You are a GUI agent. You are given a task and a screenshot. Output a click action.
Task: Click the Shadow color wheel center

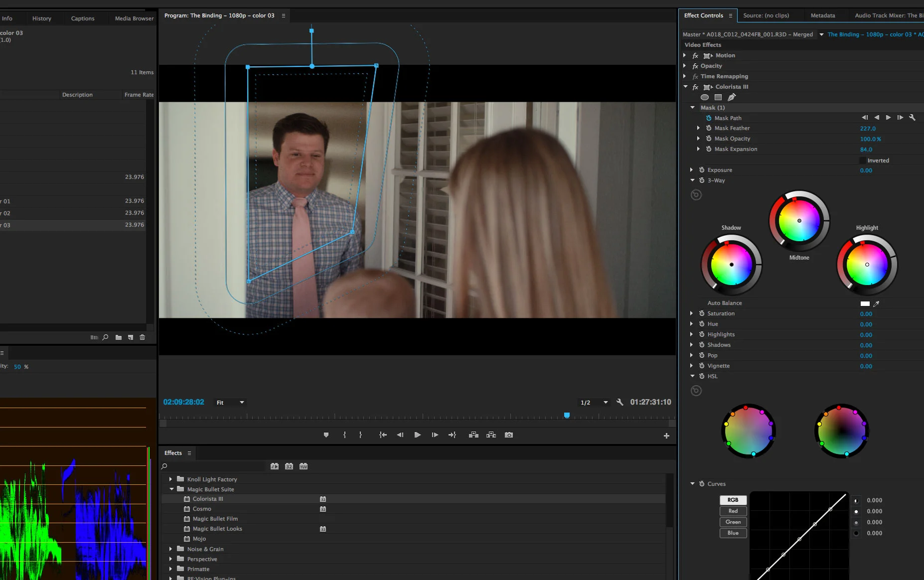tap(731, 265)
